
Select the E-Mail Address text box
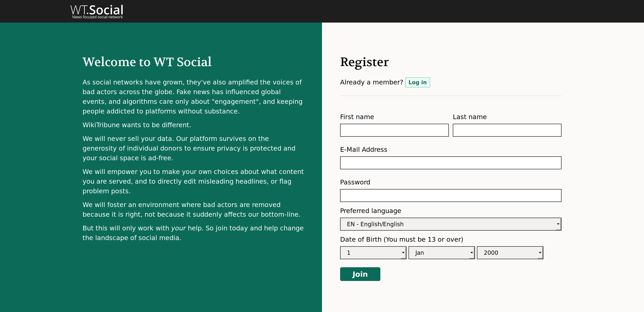[451, 163]
